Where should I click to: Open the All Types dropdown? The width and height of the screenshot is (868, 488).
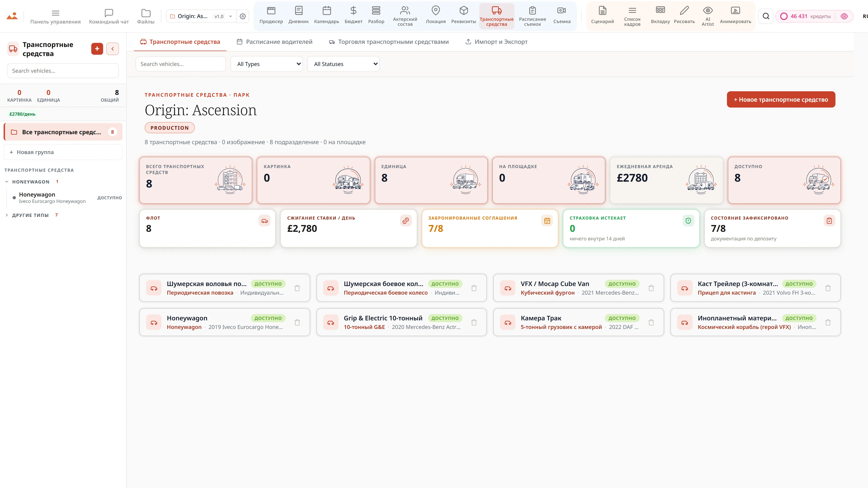coord(267,64)
